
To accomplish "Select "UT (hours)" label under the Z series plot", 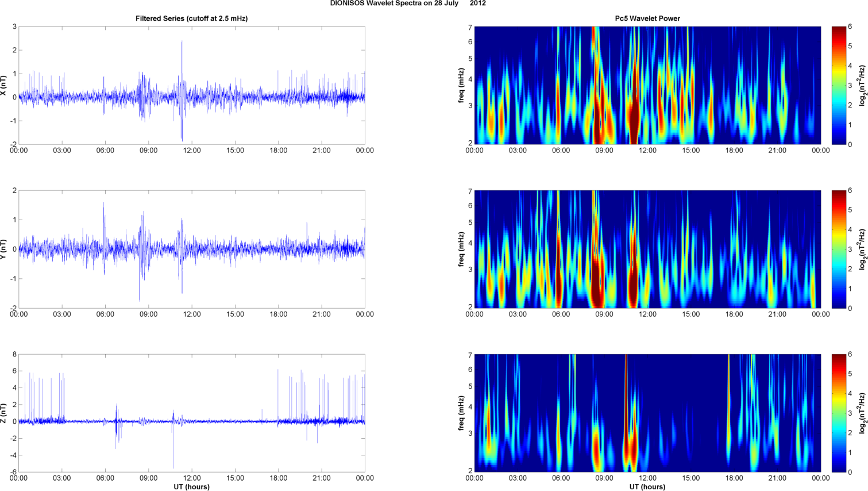I will click(191, 486).
